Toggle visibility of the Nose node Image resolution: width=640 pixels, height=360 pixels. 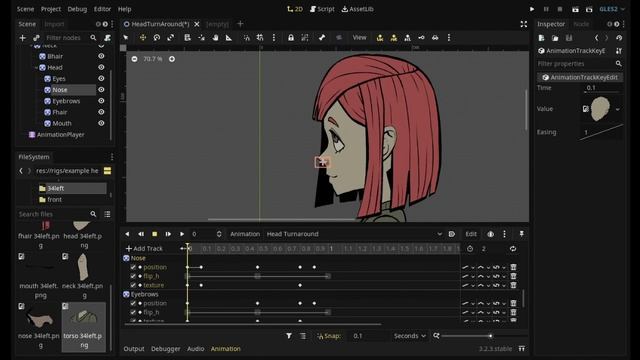101,89
